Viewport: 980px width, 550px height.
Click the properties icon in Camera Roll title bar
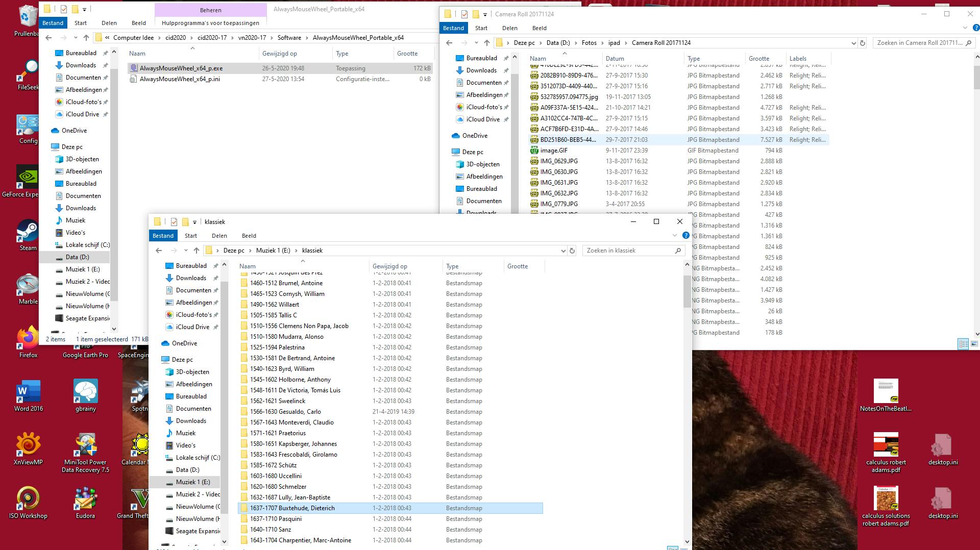pos(464,14)
